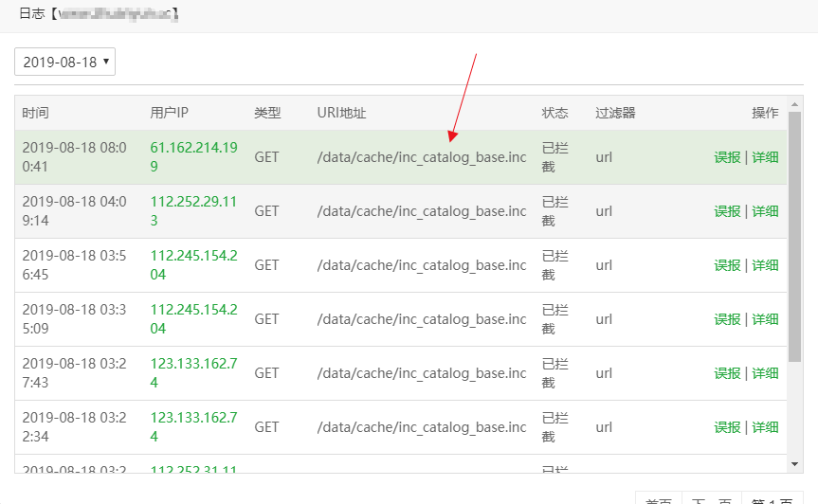818x504 pixels.
Task: Click the 状态 column header
Action: pos(555,113)
